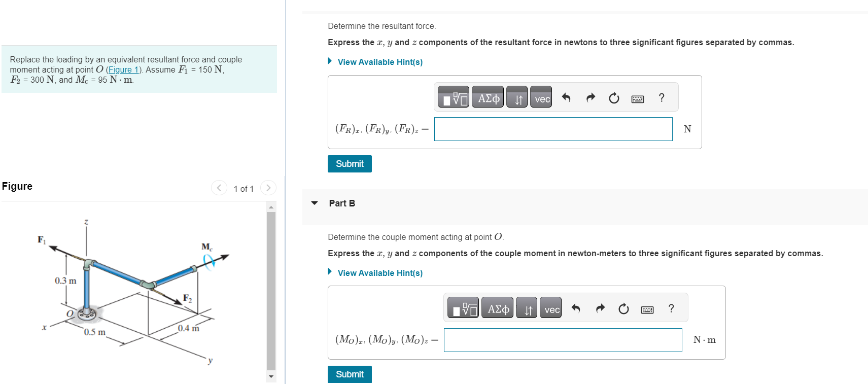
Task: Click the help question mark icon in Part A toolbar
Action: (x=661, y=98)
